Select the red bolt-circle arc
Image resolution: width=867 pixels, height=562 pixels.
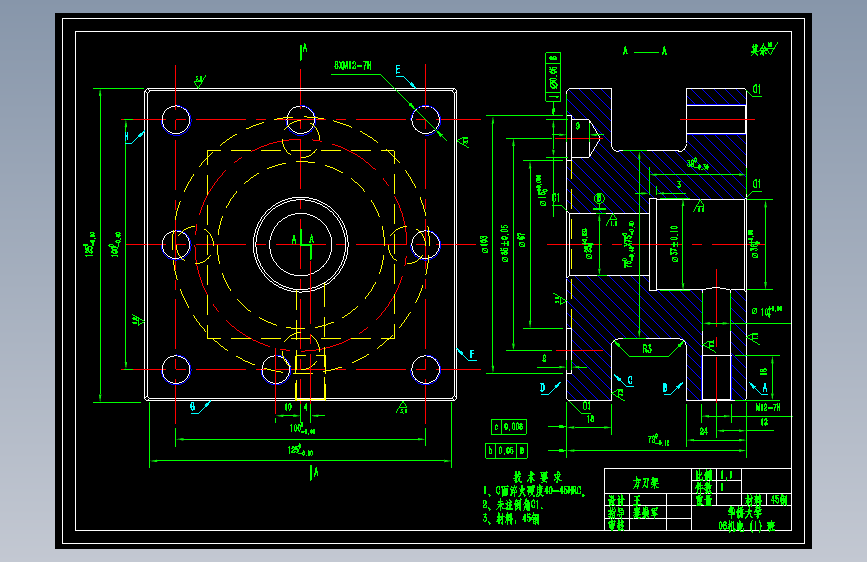coord(301,244)
